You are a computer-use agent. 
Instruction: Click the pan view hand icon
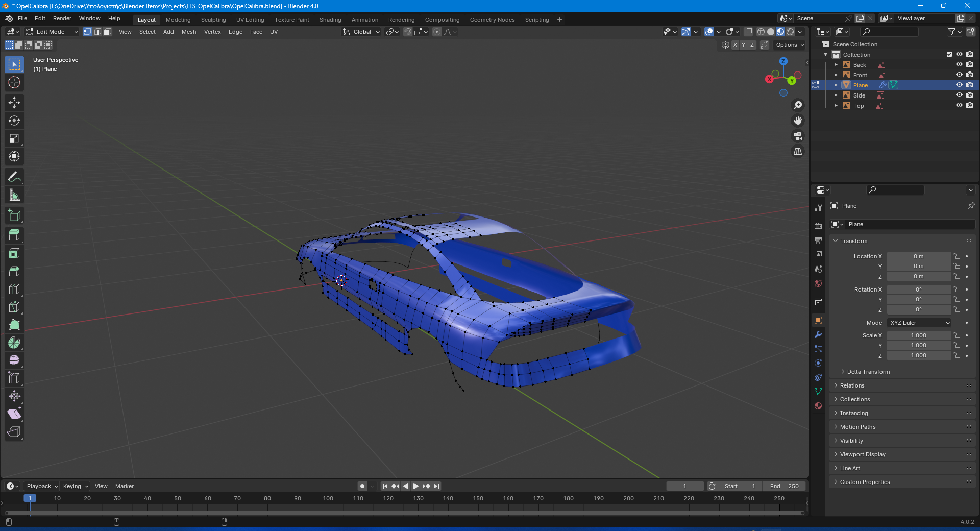coord(798,120)
